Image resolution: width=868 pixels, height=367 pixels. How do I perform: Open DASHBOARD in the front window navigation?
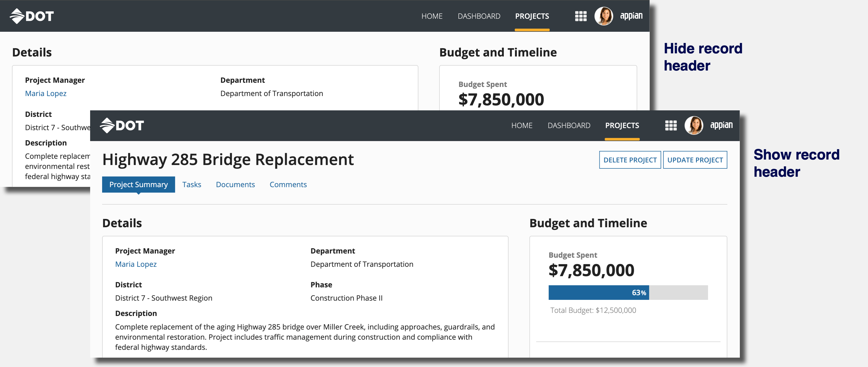pos(569,126)
